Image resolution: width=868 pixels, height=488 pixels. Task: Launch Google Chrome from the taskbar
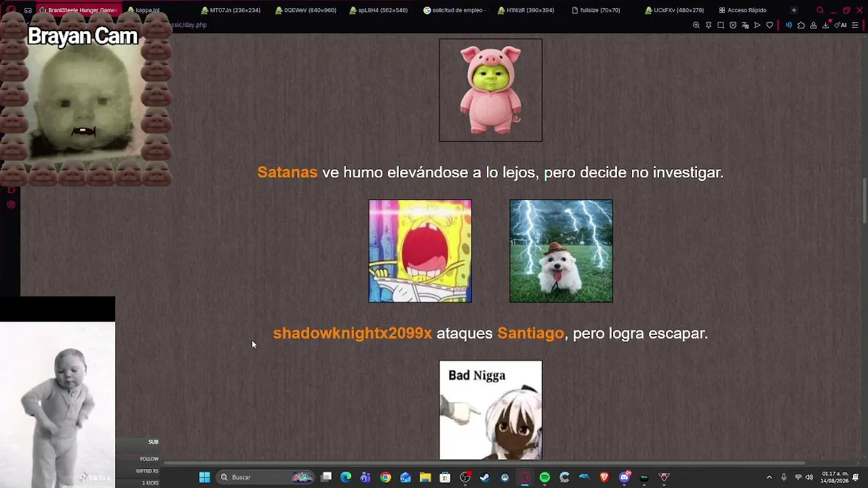[385, 477]
